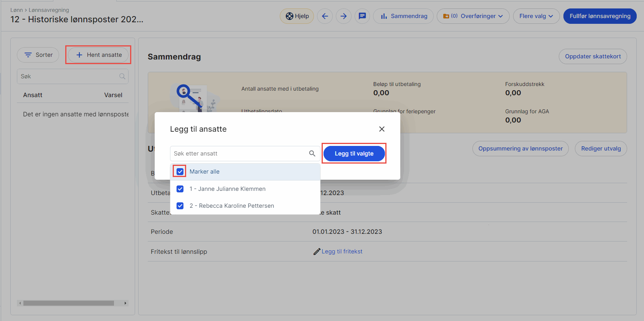Click the Sorter filter icon button

pyautogui.click(x=38, y=55)
